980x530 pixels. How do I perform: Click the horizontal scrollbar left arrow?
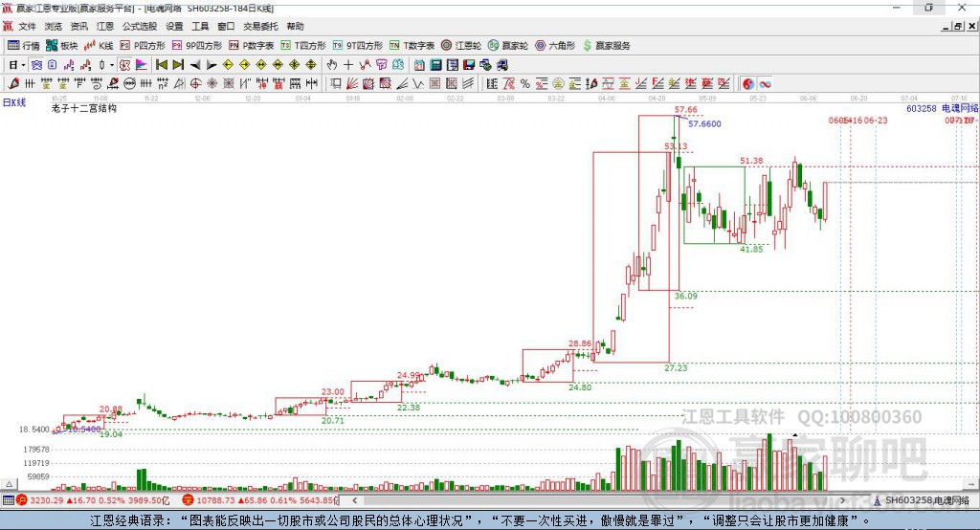coord(354,500)
